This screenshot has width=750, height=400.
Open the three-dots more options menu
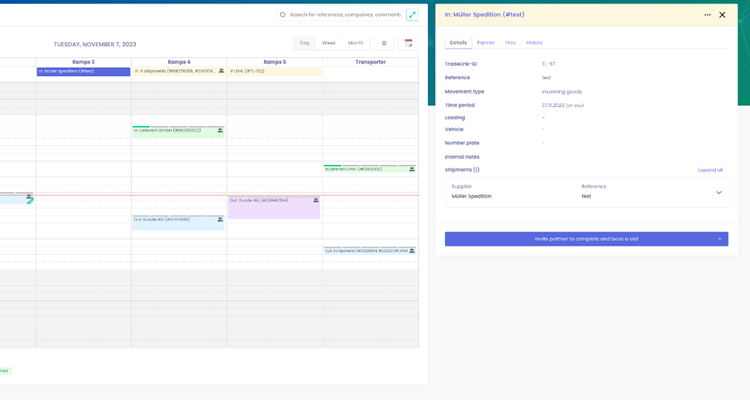click(707, 15)
